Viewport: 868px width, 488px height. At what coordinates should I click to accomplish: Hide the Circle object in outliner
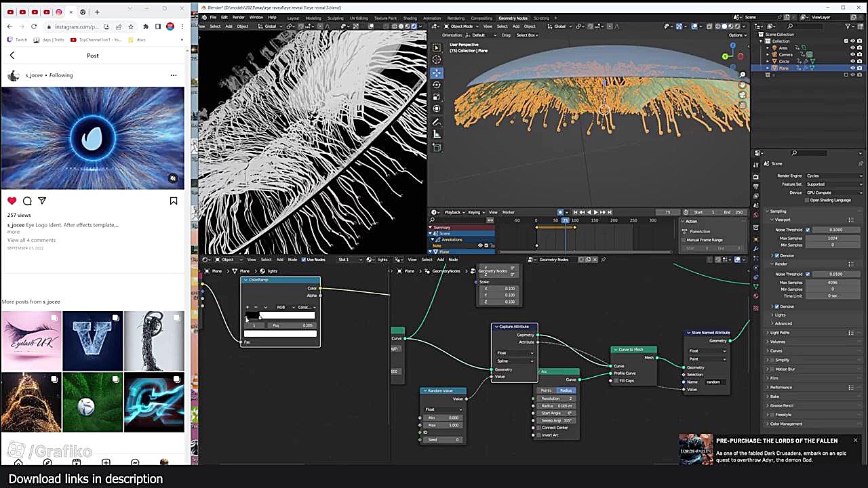(852, 61)
